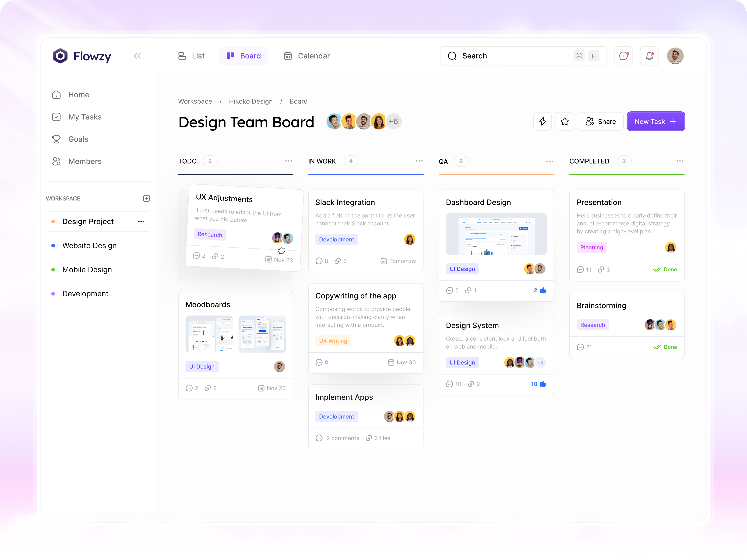Screen dimensions: 747x560
Task: Star the Design Team Board
Action: [x=565, y=122]
